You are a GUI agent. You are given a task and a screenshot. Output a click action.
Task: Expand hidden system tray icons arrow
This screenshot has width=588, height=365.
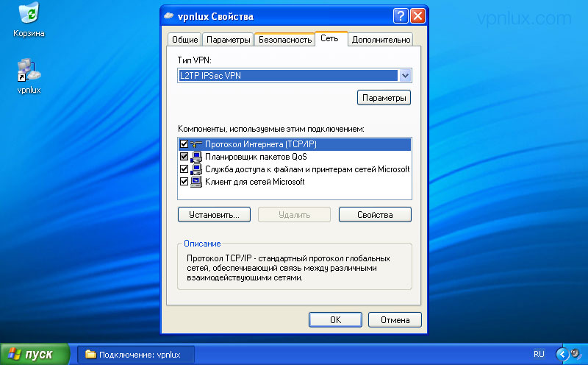pyautogui.click(x=562, y=354)
